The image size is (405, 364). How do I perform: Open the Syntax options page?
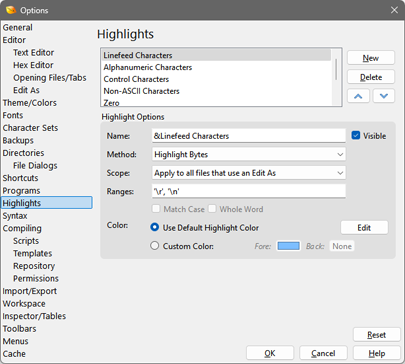click(x=15, y=216)
